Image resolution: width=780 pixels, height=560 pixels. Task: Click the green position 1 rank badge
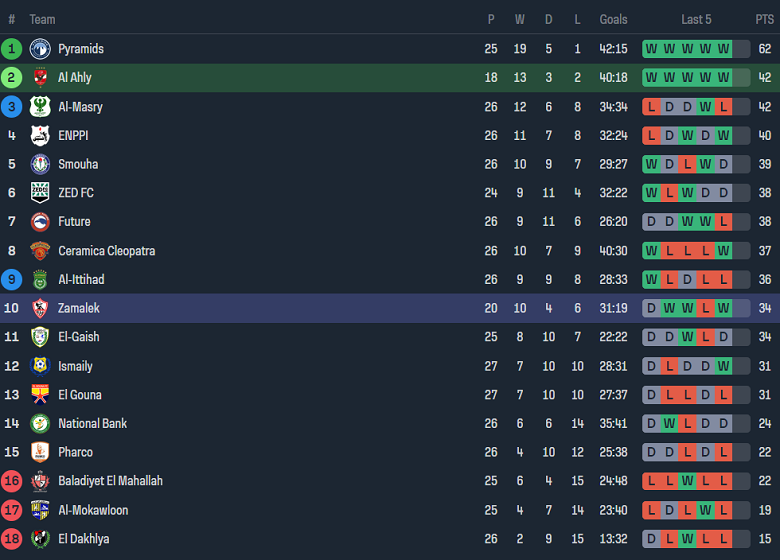pyautogui.click(x=12, y=49)
